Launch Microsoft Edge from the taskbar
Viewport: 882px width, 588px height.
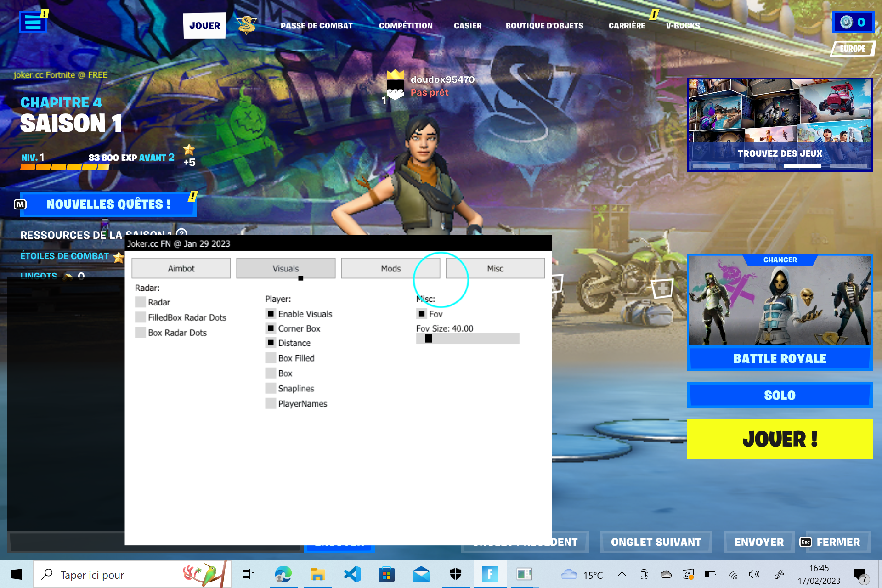point(283,574)
